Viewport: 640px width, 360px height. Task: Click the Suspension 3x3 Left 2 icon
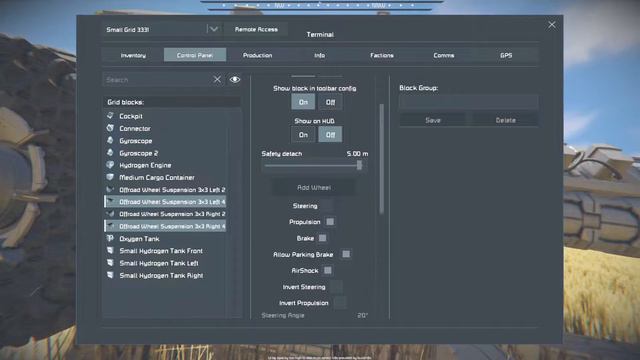pyautogui.click(x=110, y=189)
